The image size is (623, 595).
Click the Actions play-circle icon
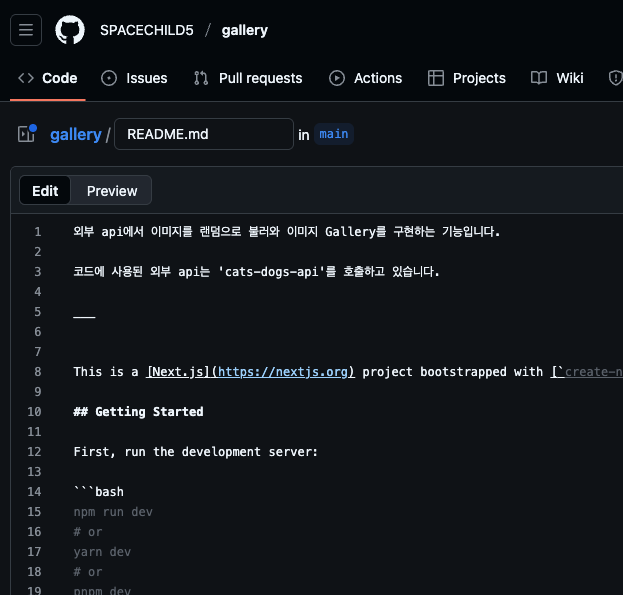point(337,78)
